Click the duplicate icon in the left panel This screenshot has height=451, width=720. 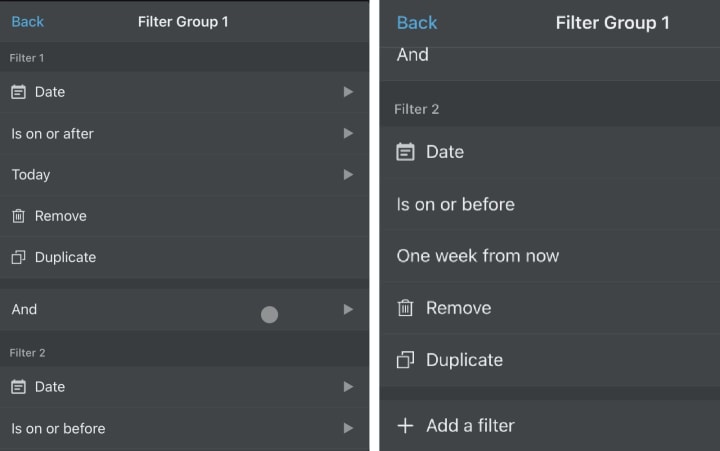pyautogui.click(x=19, y=257)
